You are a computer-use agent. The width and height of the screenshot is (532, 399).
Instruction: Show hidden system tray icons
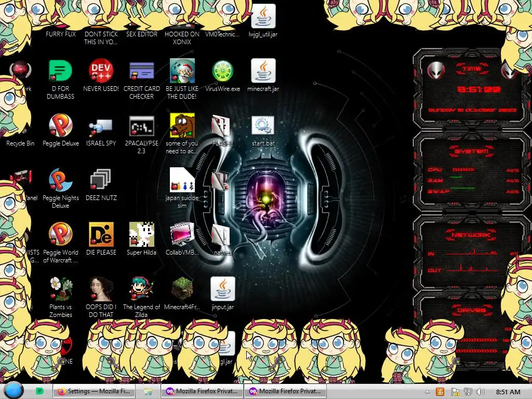click(x=427, y=392)
